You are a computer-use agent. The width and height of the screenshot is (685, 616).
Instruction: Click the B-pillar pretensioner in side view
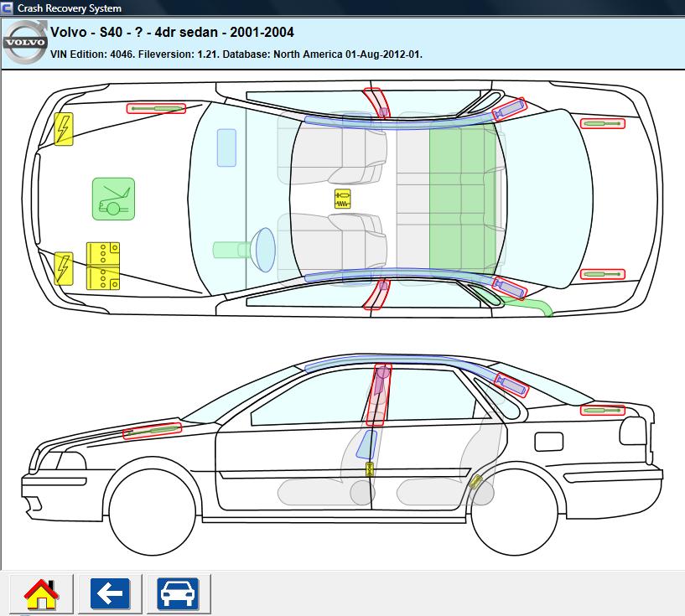[379, 395]
